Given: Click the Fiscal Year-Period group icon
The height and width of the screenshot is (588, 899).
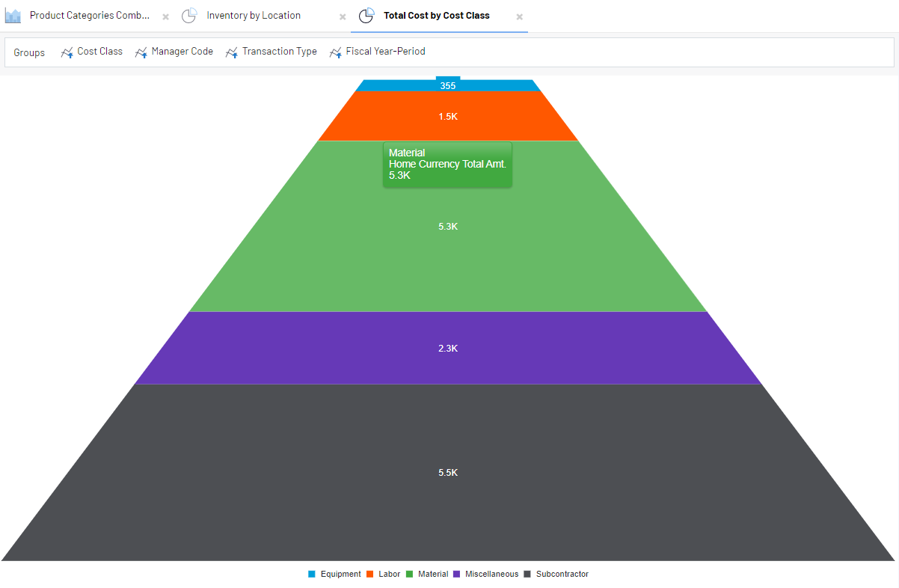Looking at the screenshot, I should click(x=336, y=52).
